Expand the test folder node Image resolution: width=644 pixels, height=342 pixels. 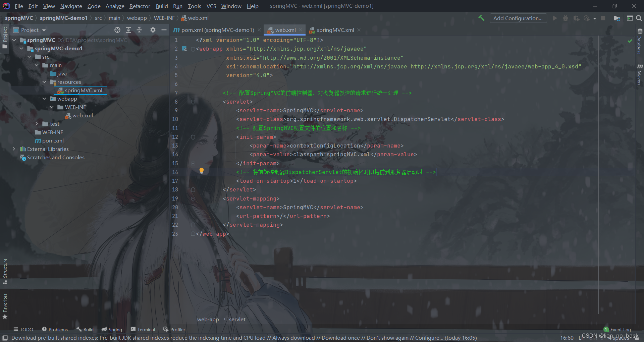[37, 124]
